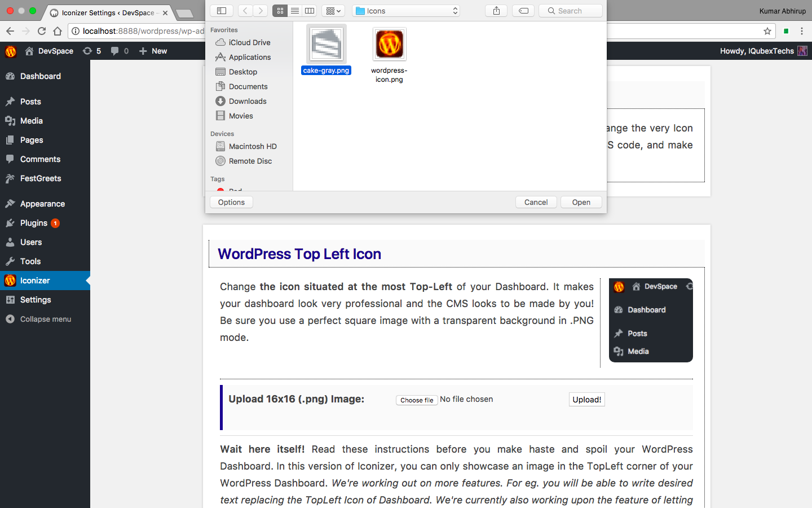
Task: Collapse menu in WordPress sidebar
Action: tap(45, 319)
